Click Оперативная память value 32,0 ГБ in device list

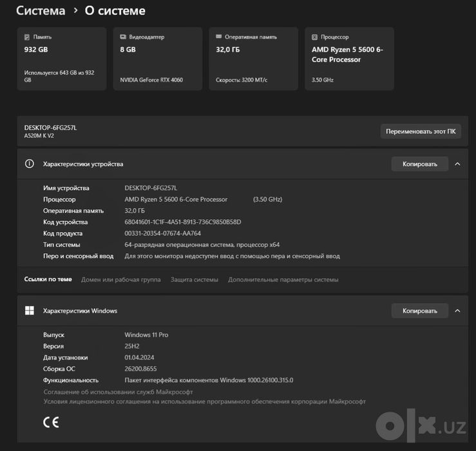point(135,211)
